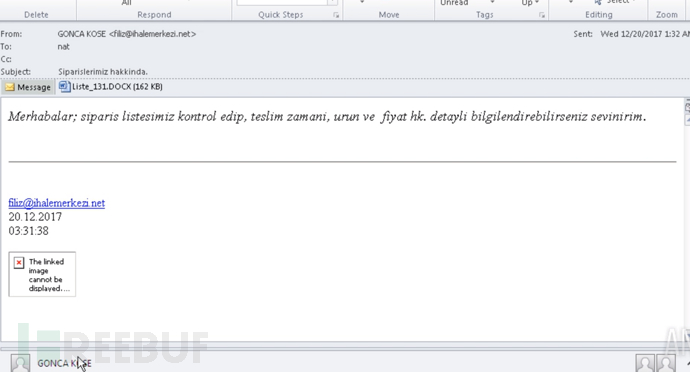The height and width of the screenshot is (372, 690).
Task: Click the message body vertical scrollbar
Action: [687, 220]
